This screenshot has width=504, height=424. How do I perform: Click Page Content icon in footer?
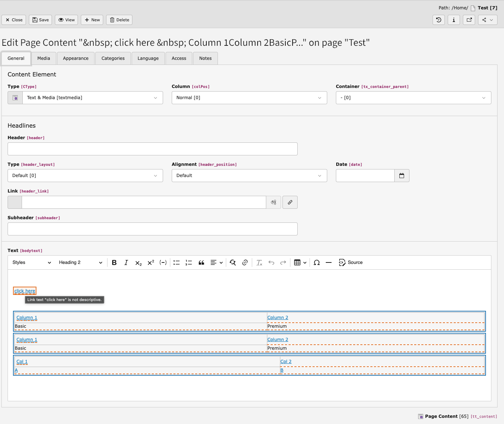pos(421,416)
